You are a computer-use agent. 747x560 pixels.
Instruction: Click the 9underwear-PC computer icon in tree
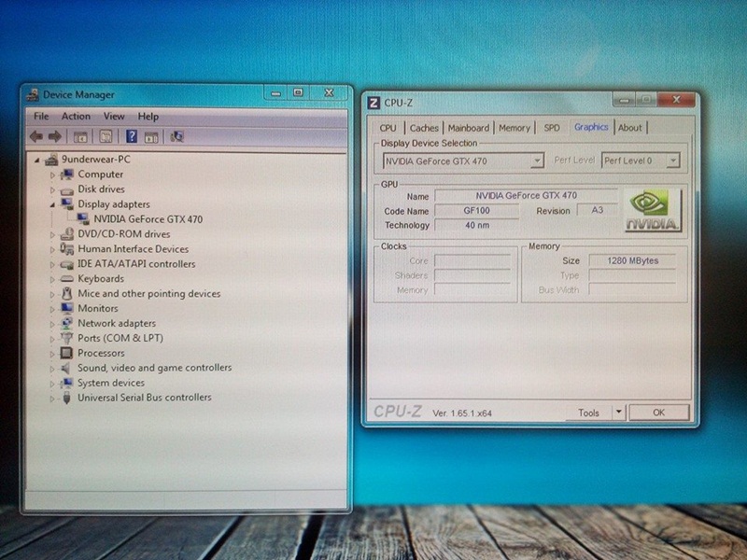tap(51, 160)
